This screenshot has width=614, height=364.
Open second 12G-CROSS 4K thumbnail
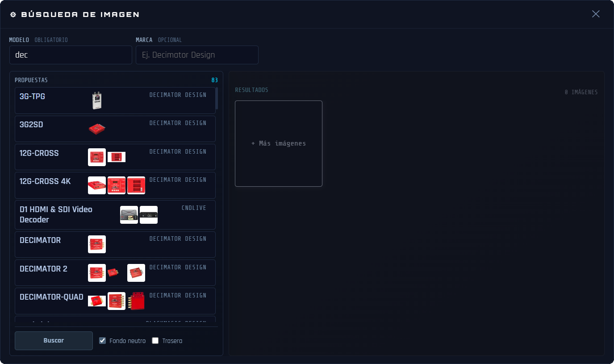click(x=117, y=185)
